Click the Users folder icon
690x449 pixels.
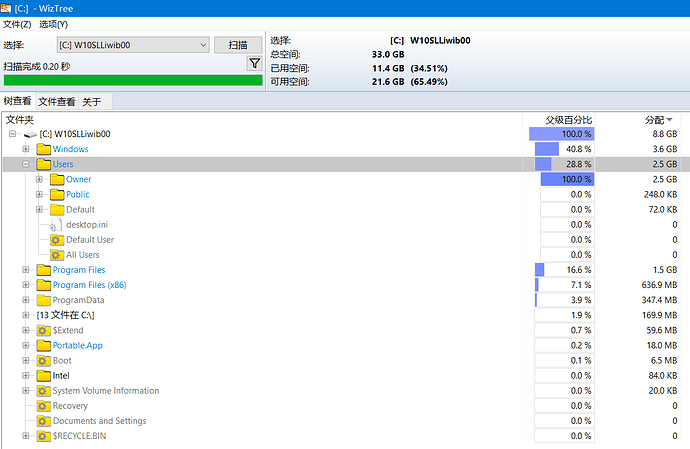tap(44, 164)
